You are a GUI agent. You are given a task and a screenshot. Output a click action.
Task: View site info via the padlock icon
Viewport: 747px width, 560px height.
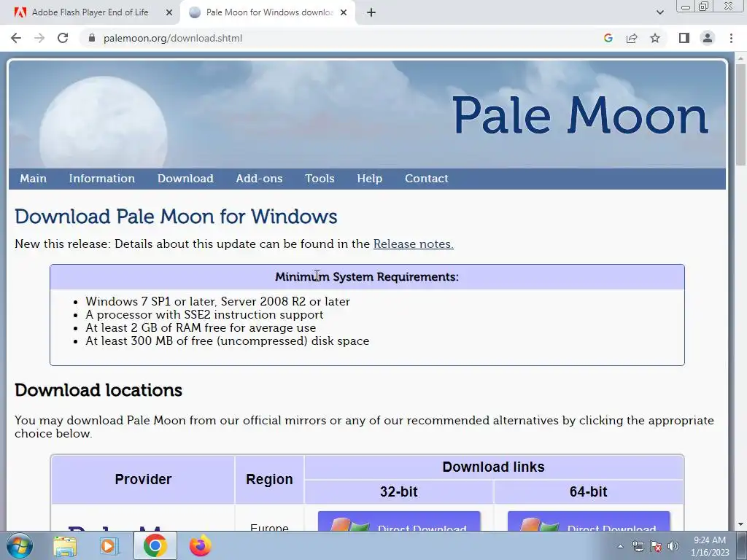click(x=92, y=38)
